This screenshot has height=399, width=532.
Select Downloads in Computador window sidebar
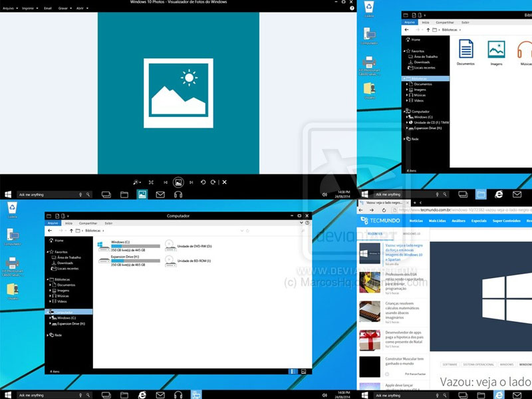pyautogui.click(x=63, y=263)
